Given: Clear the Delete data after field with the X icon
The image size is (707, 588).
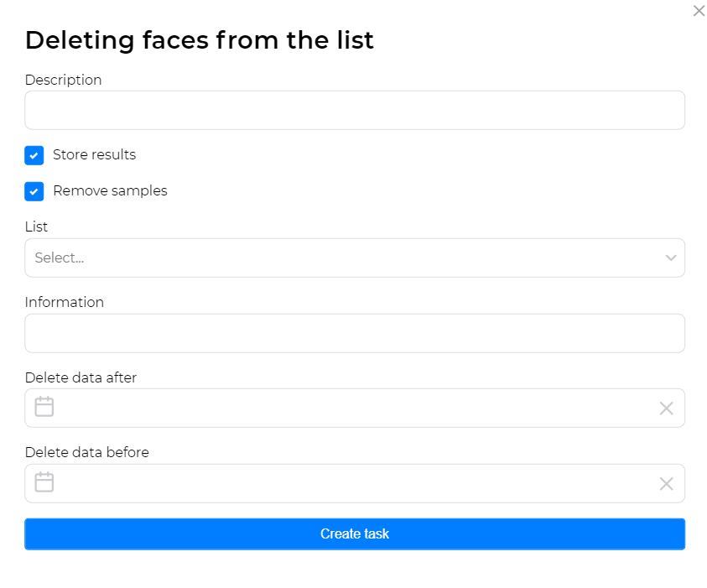Looking at the screenshot, I should pos(667,408).
